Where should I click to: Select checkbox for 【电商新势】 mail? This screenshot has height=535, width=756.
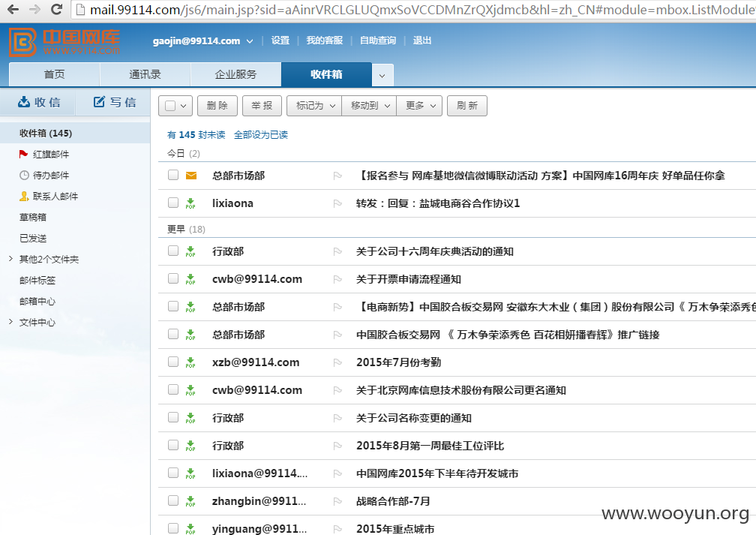tap(173, 306)
